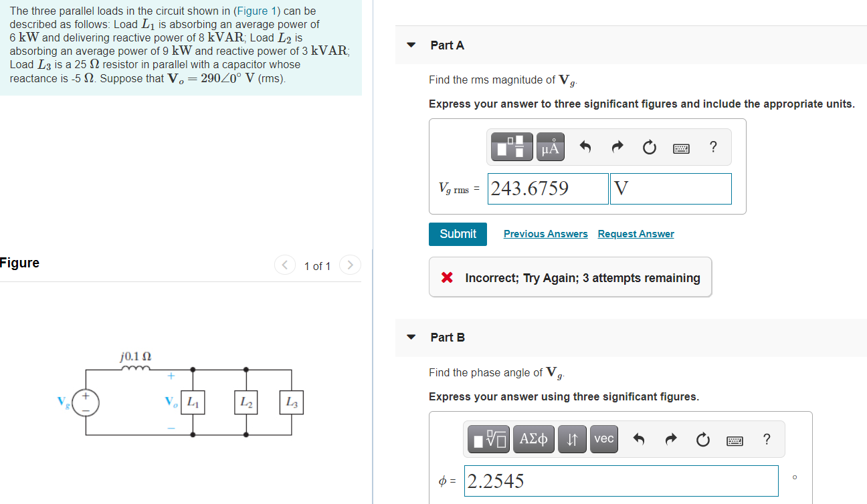Edit the phase angle input field in Part B

pos(621,481)
